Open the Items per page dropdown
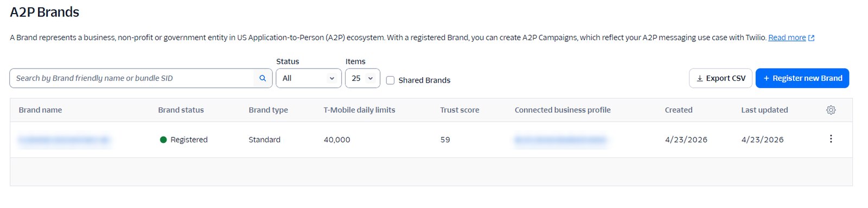 click(x=362, y=78)
